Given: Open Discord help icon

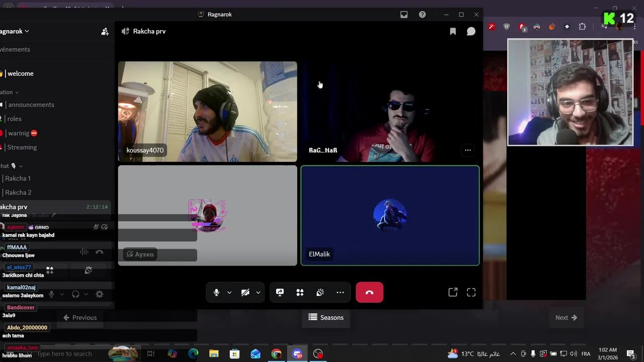Looking at the screenshot, I should 422,15.
